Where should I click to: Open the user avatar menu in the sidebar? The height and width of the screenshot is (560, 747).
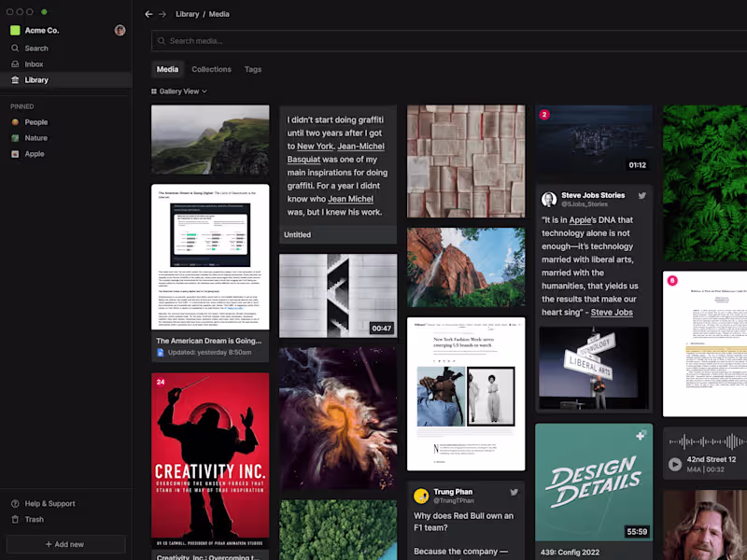(x=120, y=31)
